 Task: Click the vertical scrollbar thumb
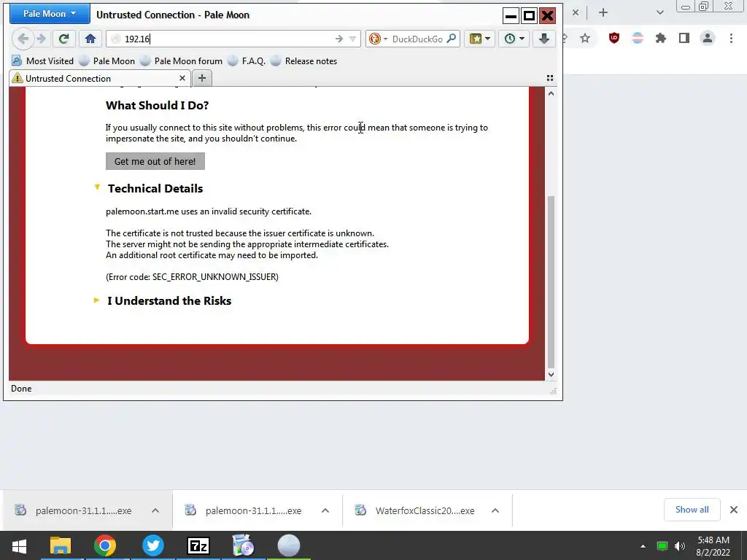pos(551,281)
